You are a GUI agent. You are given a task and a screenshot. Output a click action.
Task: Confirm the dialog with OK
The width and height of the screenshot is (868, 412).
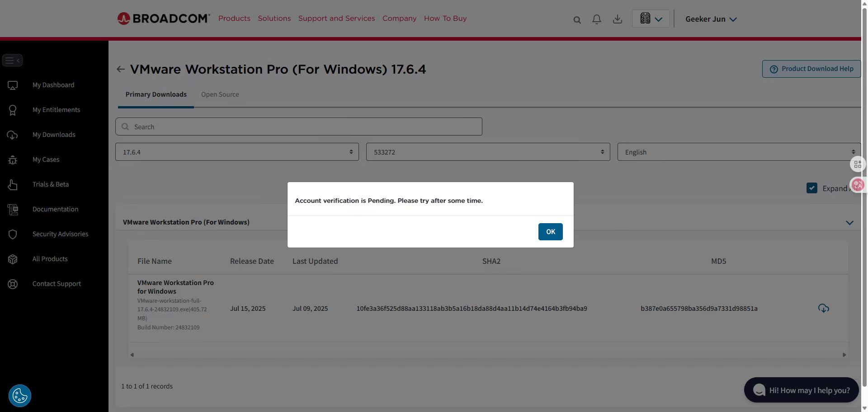coord(550,232)
